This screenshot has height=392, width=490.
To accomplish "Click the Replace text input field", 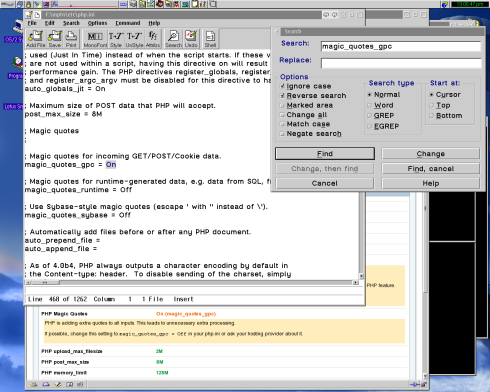I will point(401,63).
